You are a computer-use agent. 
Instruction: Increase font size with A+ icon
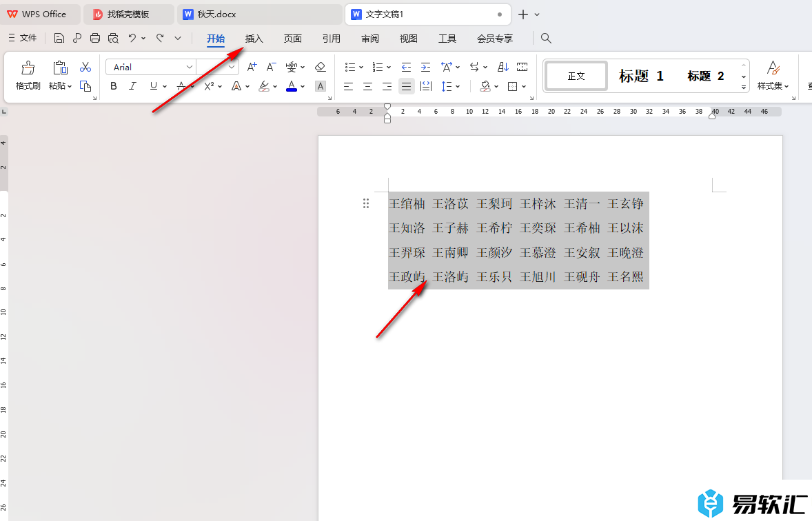(x=252, y=67)
